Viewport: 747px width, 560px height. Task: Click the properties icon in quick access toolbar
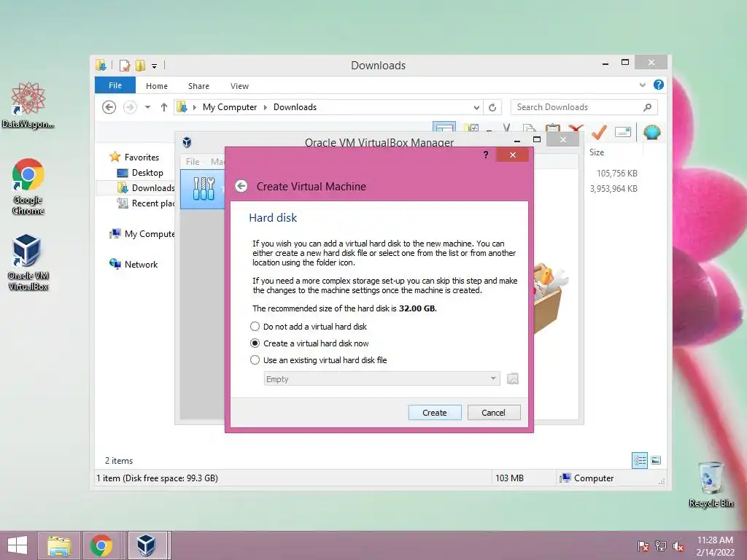point(125,65)
